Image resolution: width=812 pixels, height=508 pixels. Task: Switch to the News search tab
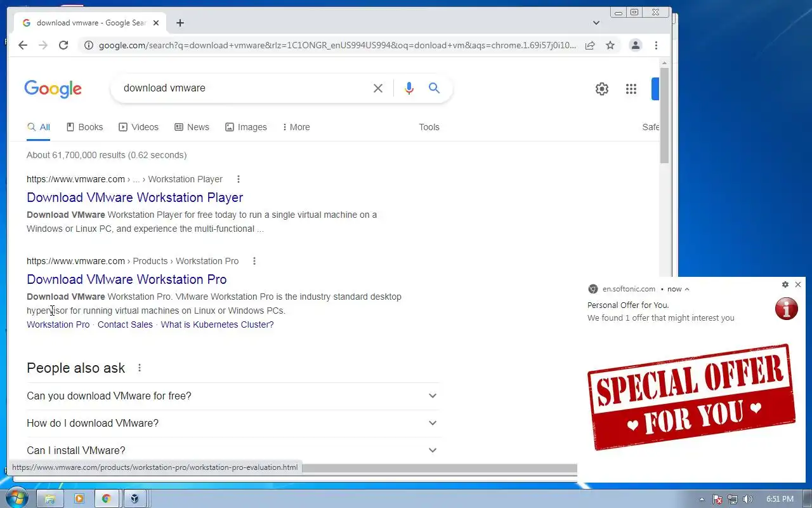pyautogui.click(x=192, y=127)
